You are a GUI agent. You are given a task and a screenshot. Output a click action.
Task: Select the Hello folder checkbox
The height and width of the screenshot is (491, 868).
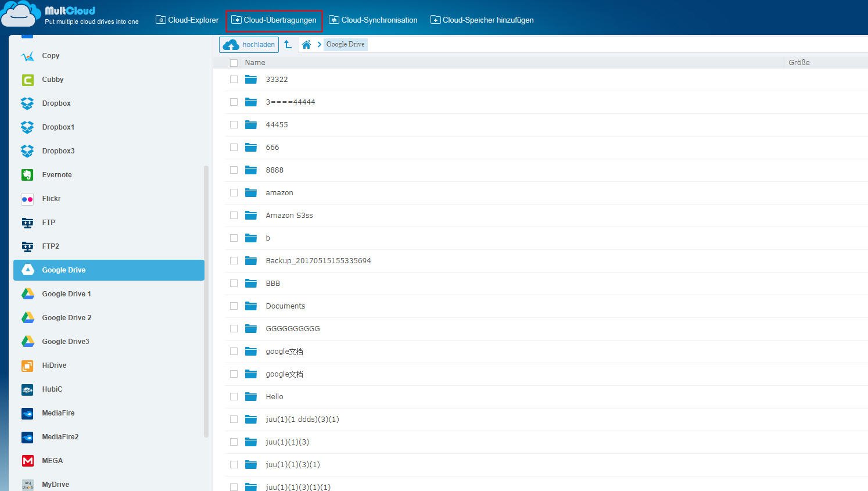coord(234,397)
